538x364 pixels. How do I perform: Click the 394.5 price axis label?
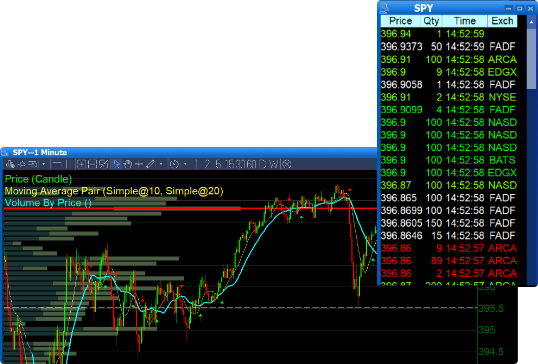[491, 352]
